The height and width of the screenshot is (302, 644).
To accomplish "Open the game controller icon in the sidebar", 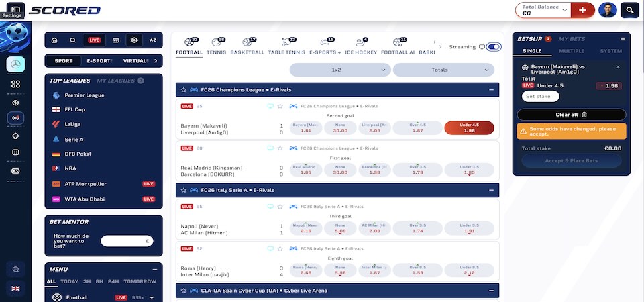I will coord(15,171).
